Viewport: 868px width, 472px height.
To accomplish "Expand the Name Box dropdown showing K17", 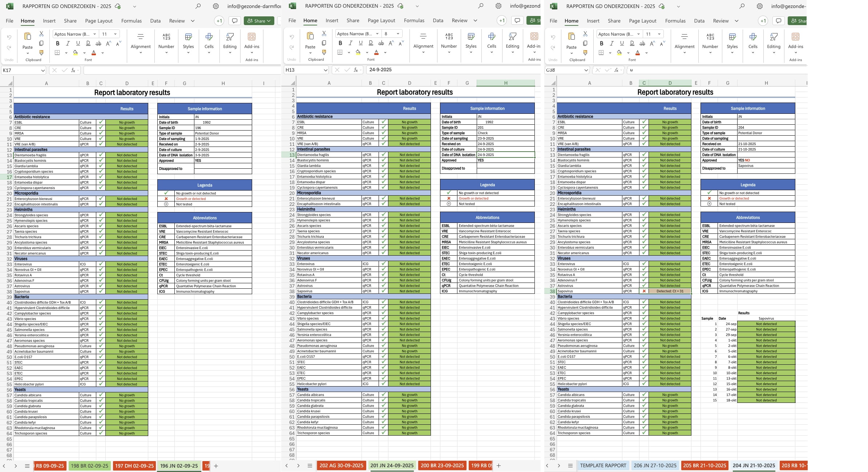I will tap(43, 70).
